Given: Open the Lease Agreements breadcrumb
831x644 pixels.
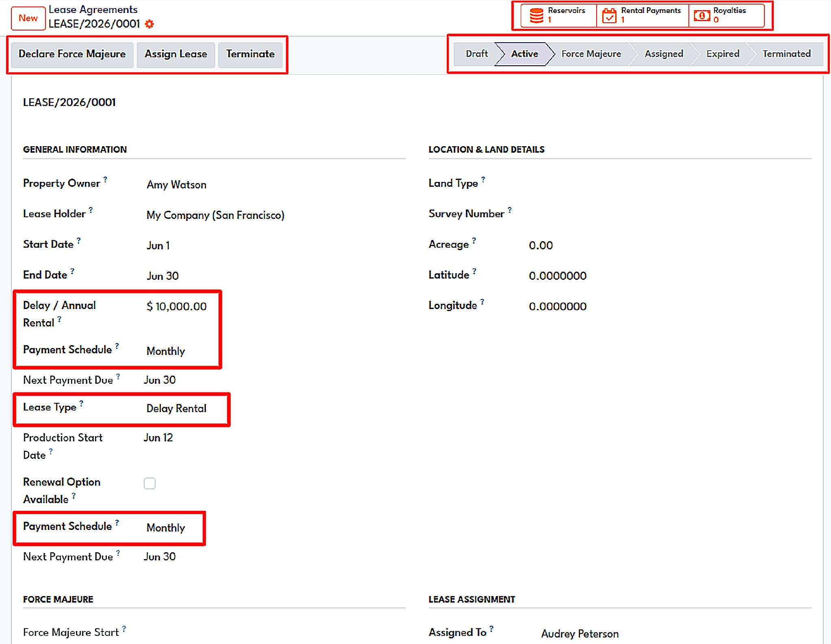Looking at the screenshot, I should coord(93,10).
